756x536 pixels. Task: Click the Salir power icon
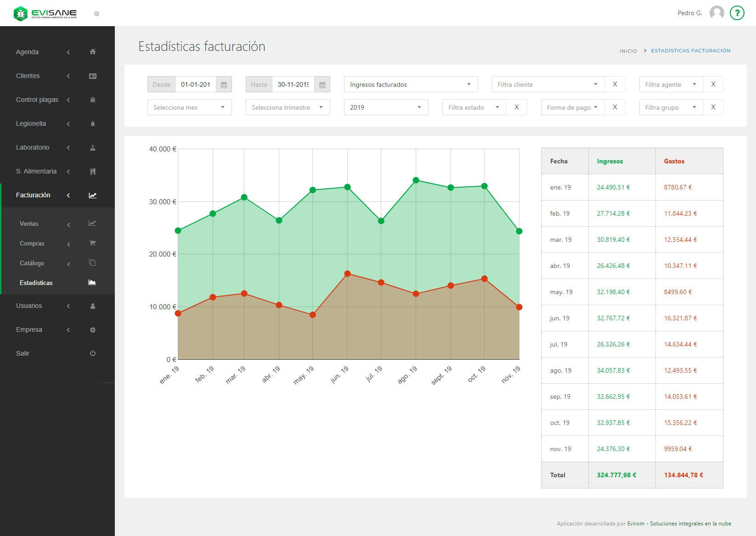click(x=93, y=353)
